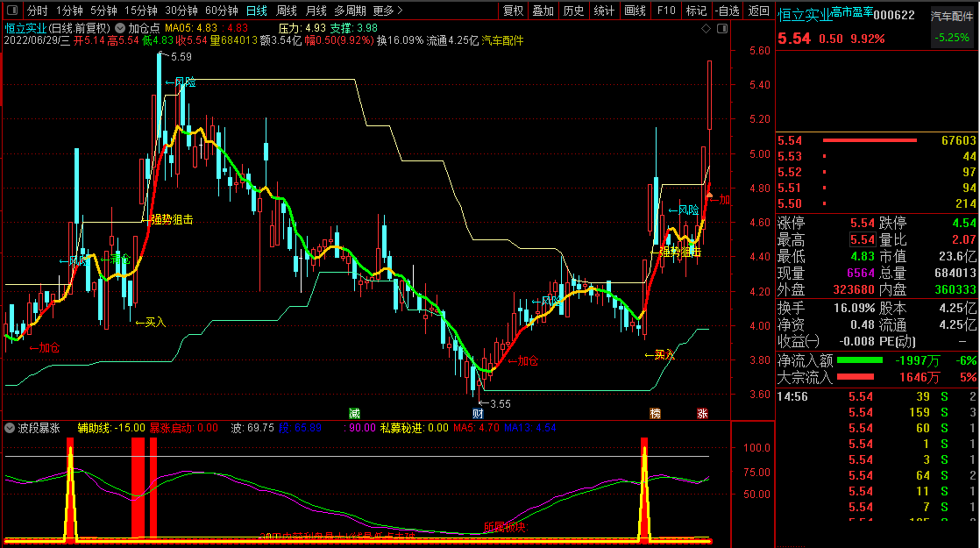Click the 高市盈率 tag

point(853,12)
